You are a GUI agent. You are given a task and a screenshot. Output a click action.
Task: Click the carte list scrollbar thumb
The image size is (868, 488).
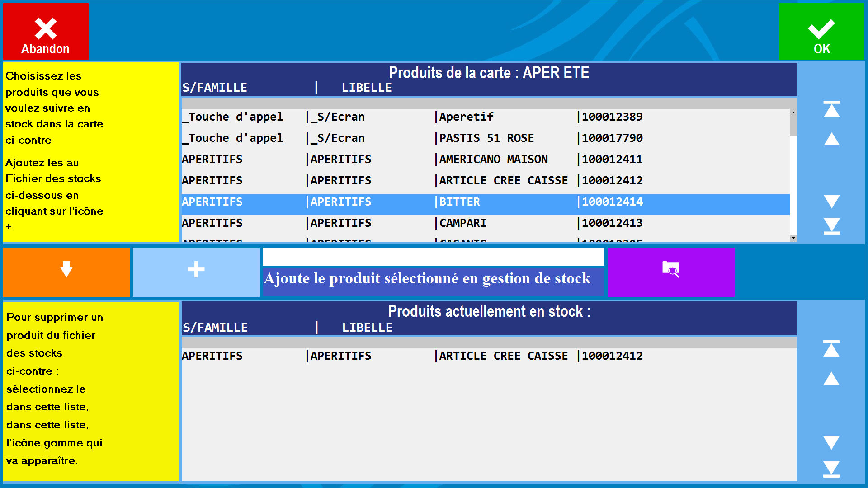click(793, 126)
